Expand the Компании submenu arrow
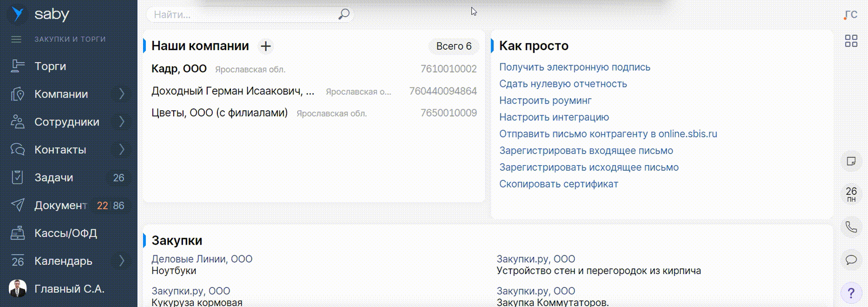The width and height of the screenshot is (868, 307). click(121, 94)
